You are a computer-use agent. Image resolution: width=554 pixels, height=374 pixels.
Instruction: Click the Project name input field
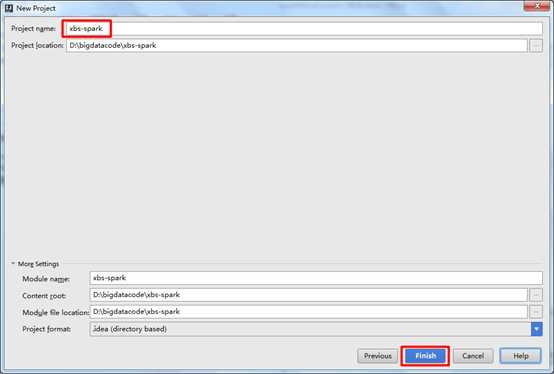tap(304, 29)
